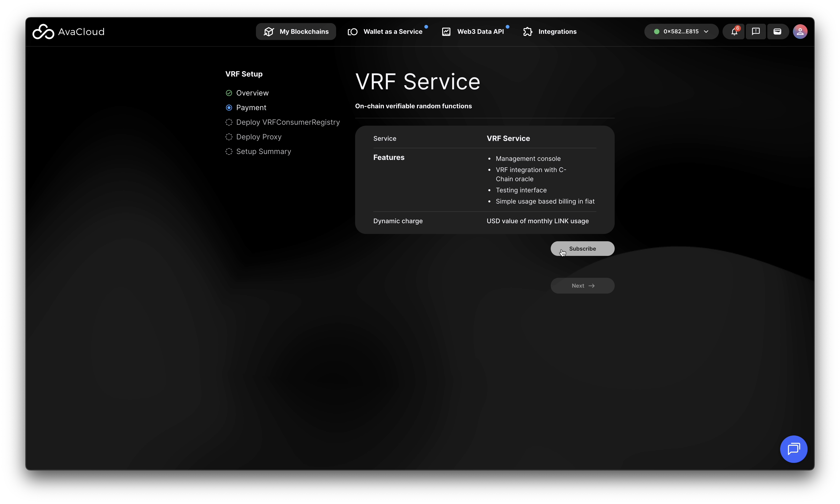Open the blue chat support bubble
The width and height of the screenshot is (840, 504).
click(x=793, y=449)
